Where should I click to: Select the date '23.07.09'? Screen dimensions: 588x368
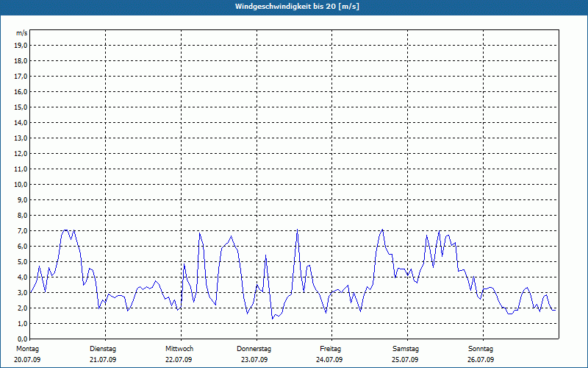(x=254, y=360)
